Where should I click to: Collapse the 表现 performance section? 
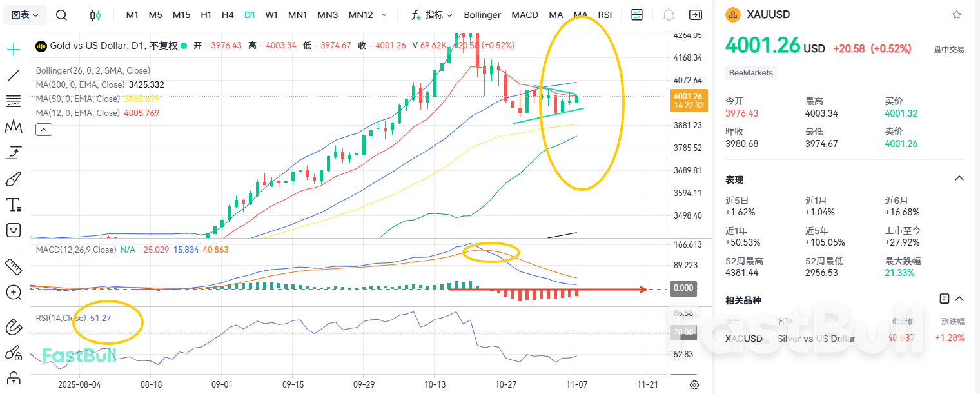[x=959, y=179]
